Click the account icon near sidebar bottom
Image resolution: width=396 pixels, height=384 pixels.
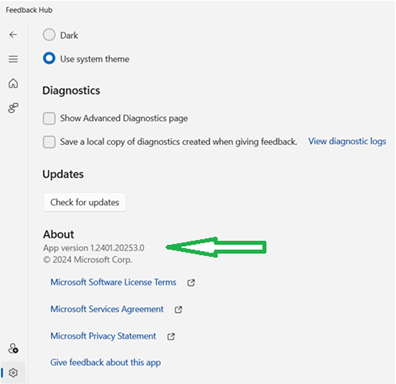[13, 349]
